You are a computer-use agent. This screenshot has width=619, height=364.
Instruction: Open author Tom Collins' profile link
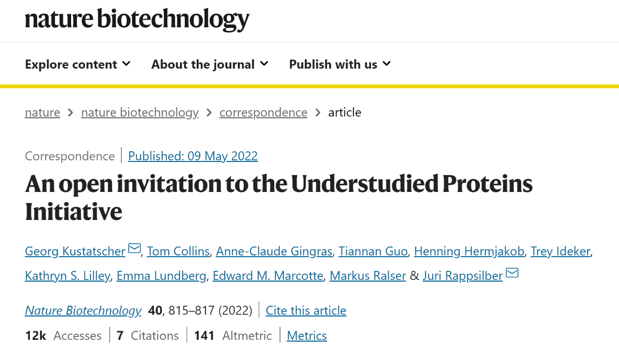(178, 251)
